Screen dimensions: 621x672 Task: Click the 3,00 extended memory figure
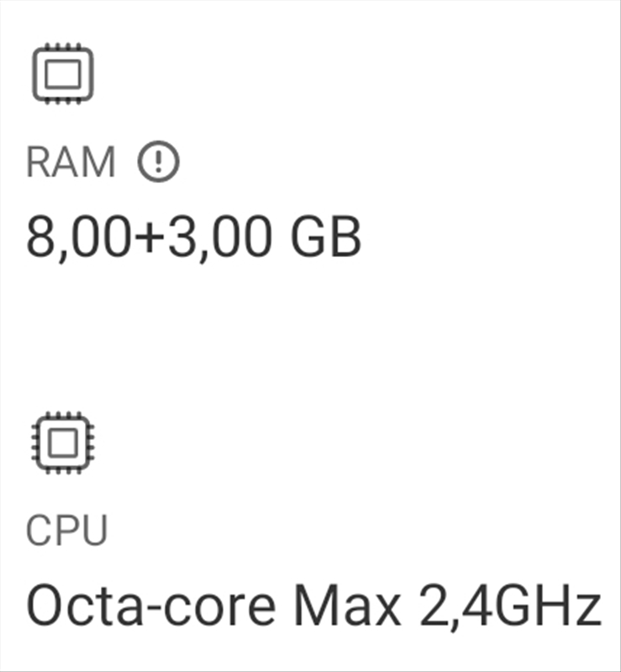(x=217, y=238)
